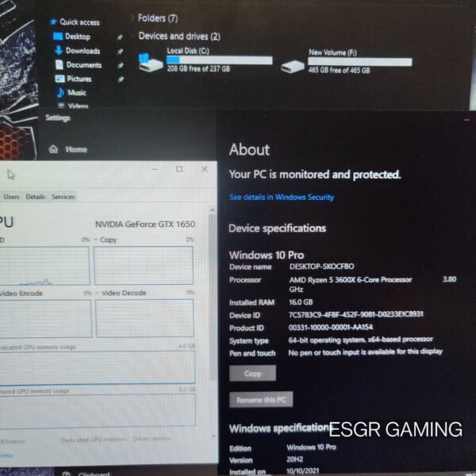Click the pin icon beside Pictures
The image size is (476, 476).
click(x=121, y=79)
